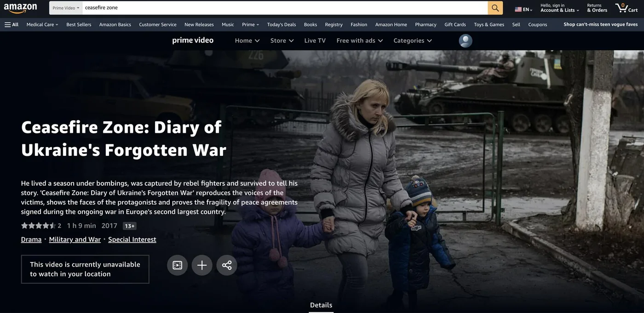644x313 pixels.
Task: Open Gift Cards
Action: click(455, 24)
